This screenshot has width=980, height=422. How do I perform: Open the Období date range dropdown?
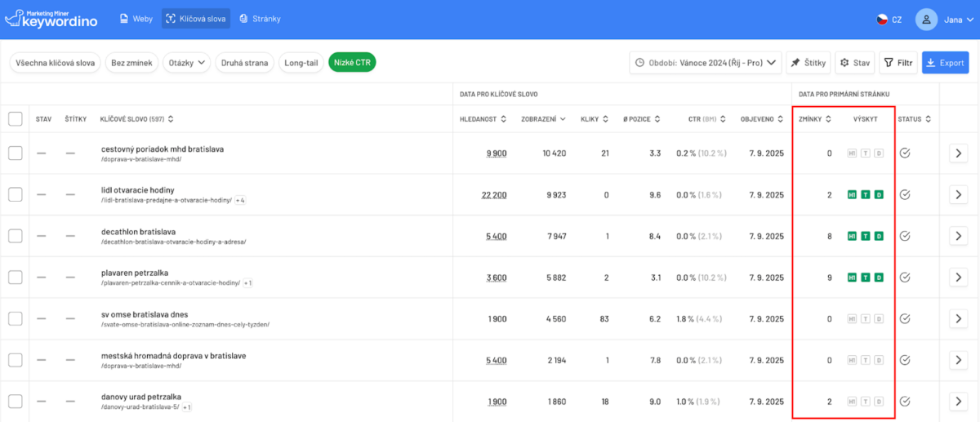[x=706, y=63]
